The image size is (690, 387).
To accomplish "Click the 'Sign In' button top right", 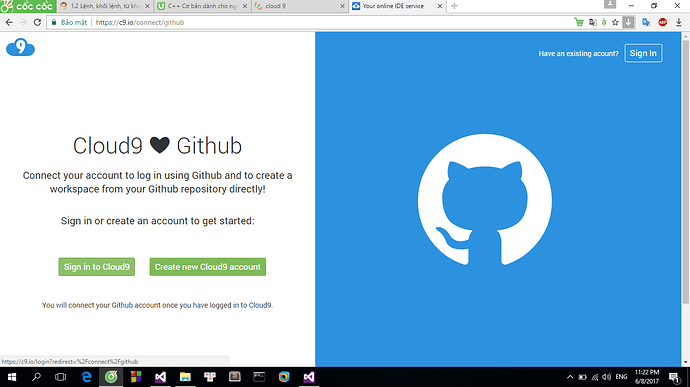I will tap(643, 53).
